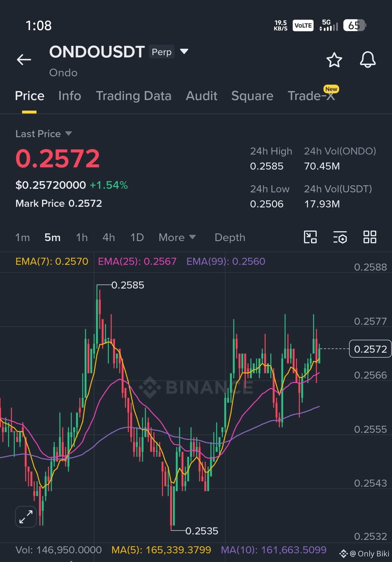The width and height of the screenshot is (392, 562).
Task: Tap the MA(10) volume indicator label
Action: [x=274, y=550]
